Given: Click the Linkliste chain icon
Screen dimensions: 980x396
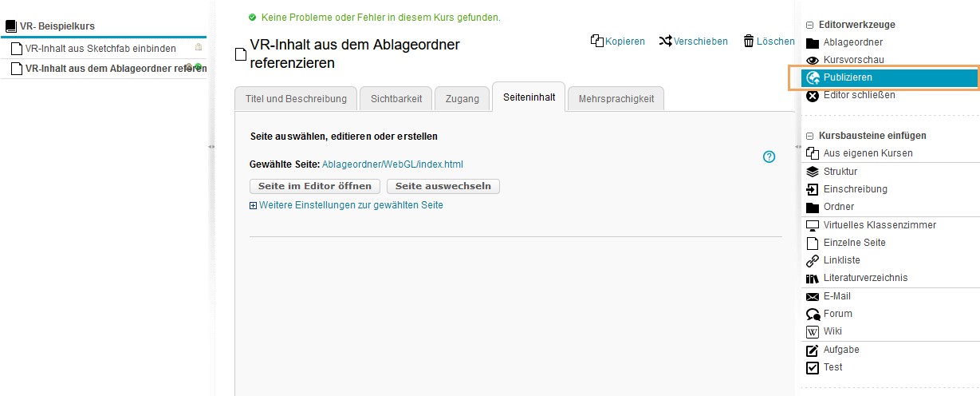Looking at the screenshot, I should click(x=813, y=261).
